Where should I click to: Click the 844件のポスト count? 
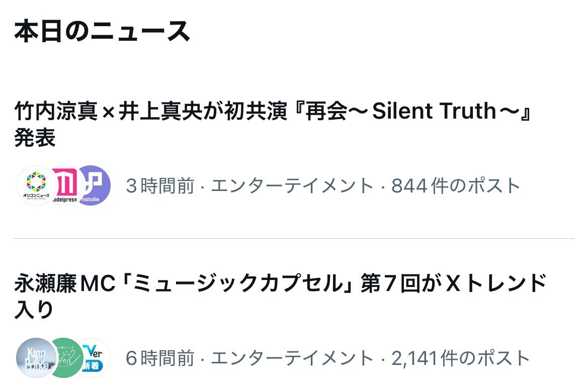pos(456,186)
